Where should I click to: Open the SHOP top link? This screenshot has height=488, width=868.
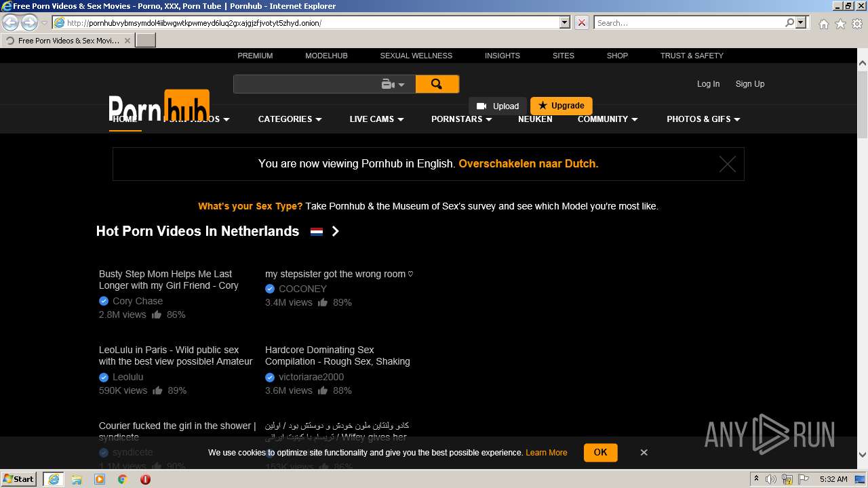click(617, 56)
